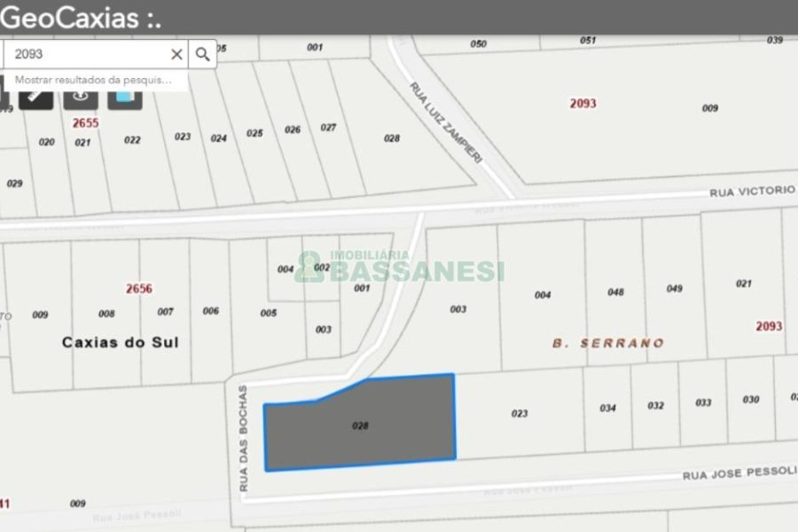This screenshot has height=532, width=798.
Task: Click parcel label 2655
Action: tap(85, 123)
